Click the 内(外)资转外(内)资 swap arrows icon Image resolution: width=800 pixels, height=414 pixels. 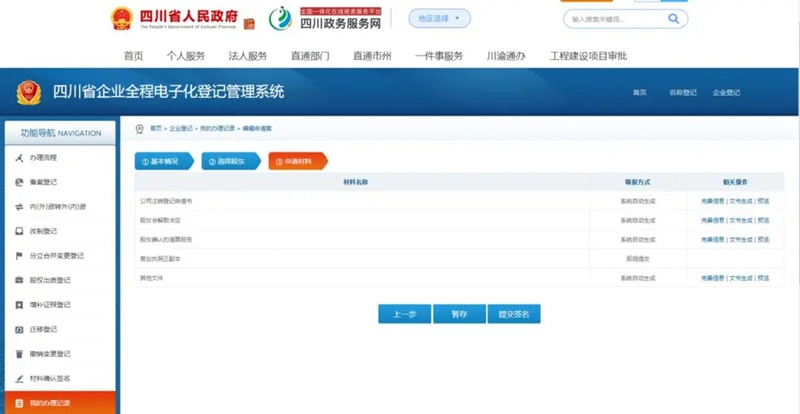pyautogui.click(x=19, y=207)
